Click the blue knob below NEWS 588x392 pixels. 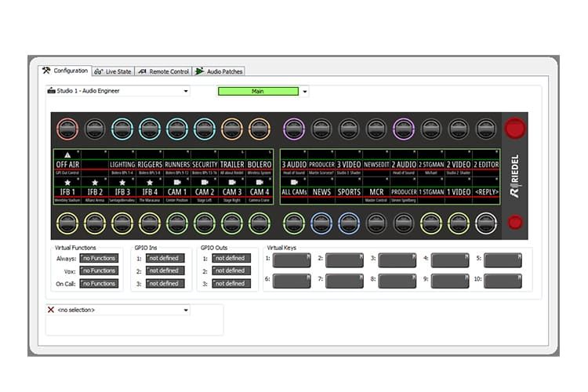click(321, 223)
